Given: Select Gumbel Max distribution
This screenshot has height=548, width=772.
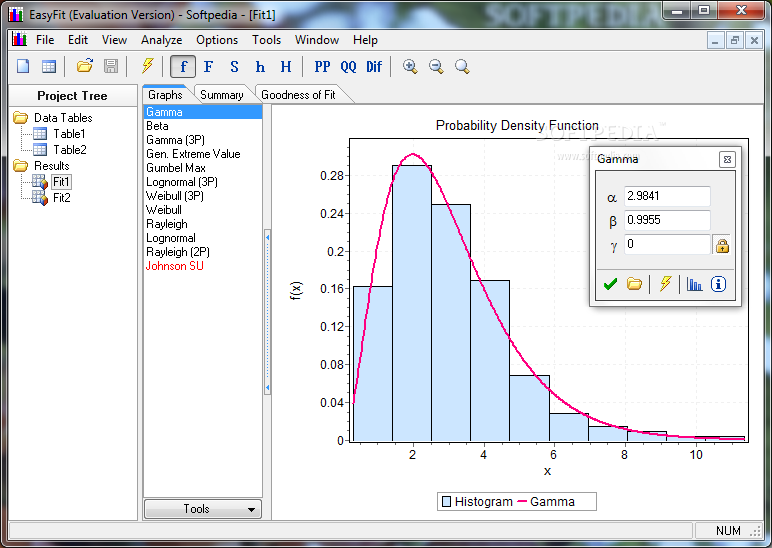Looking at the screenshot, I should pyautogui.click(x=203, y=168).
